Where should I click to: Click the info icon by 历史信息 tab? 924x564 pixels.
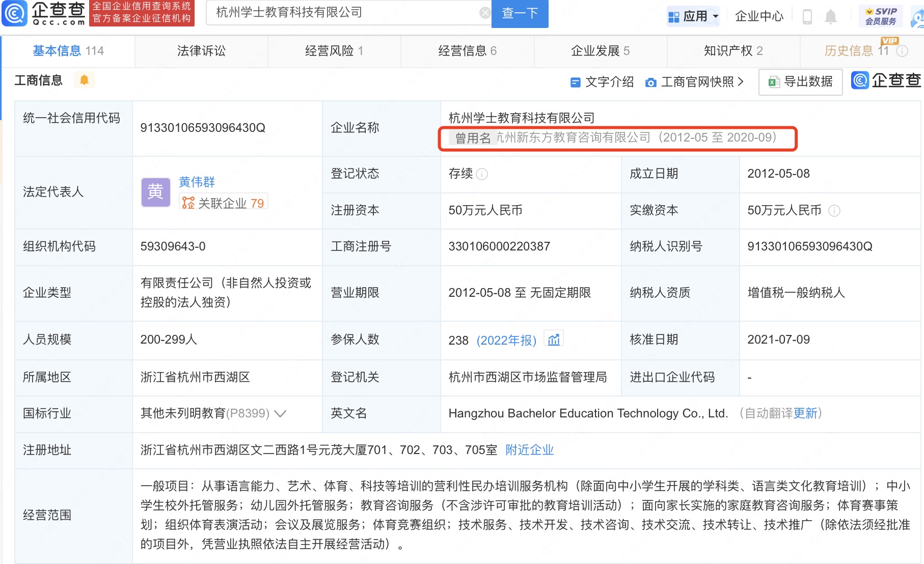[902, 51]
